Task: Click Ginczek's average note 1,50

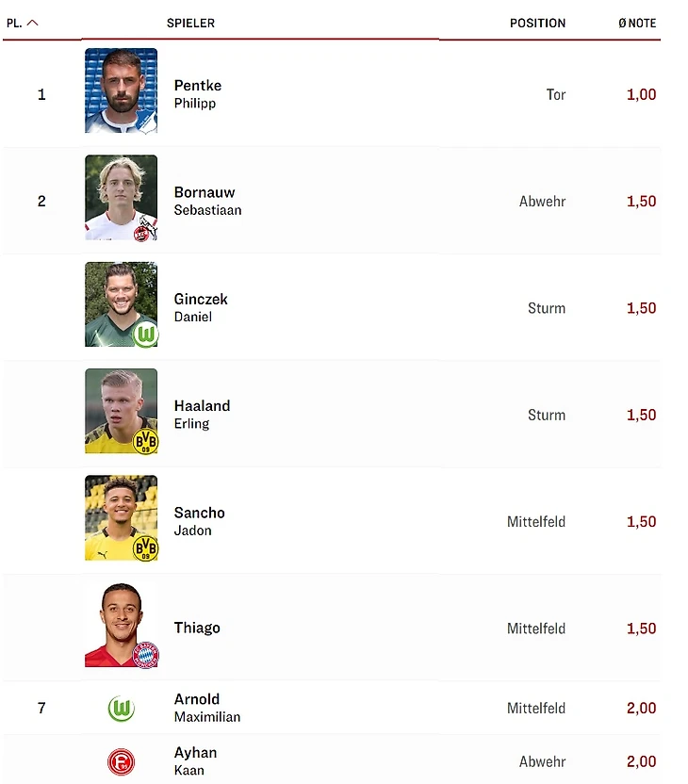Action: point(641,308)
